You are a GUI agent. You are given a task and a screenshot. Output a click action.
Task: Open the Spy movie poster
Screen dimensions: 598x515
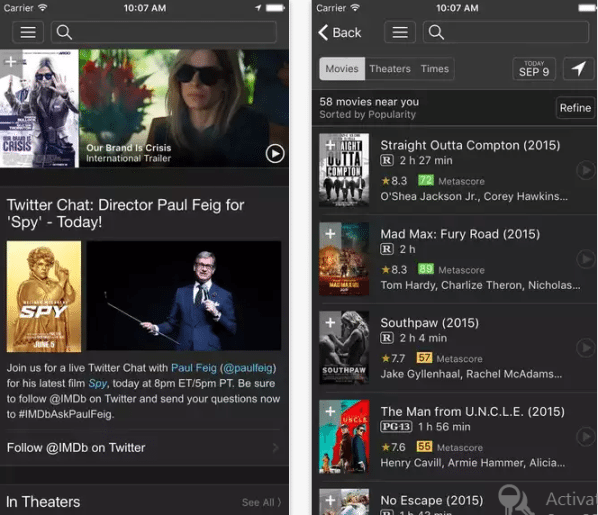pyautogui.click(x=44, y=296)
